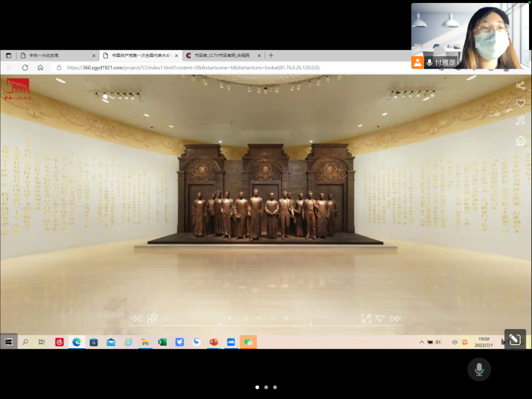Toggle the background music note icon
532x399 pixels.
521,121
